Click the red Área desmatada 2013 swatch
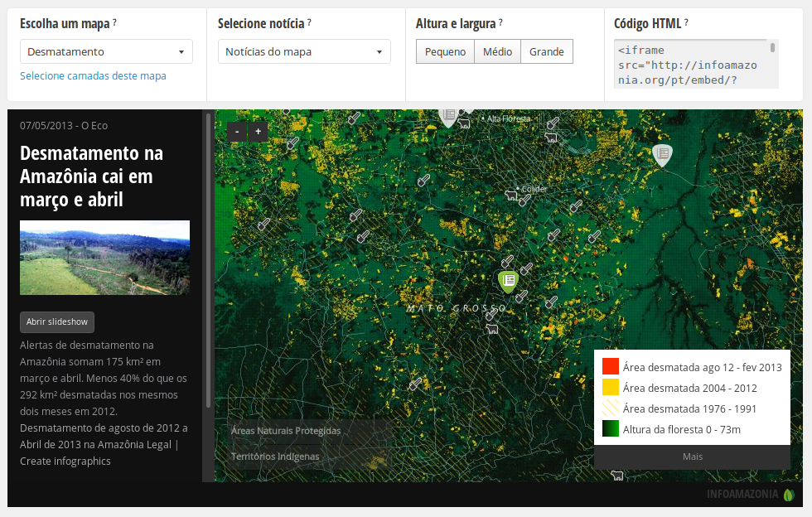 (611, 366)
